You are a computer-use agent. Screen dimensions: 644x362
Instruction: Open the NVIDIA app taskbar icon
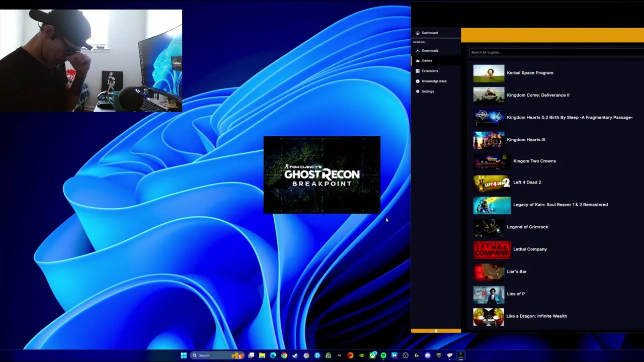coord(361,355)
